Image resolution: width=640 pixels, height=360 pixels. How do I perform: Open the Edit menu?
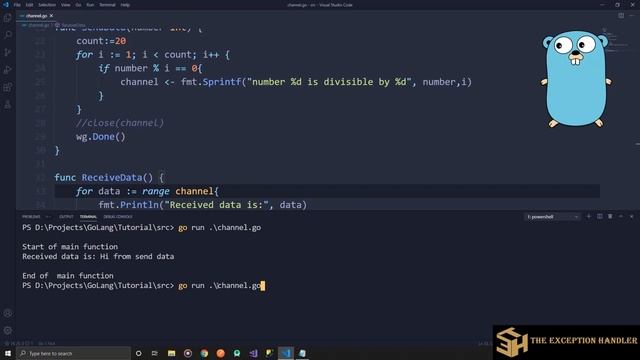pos(29,5)
